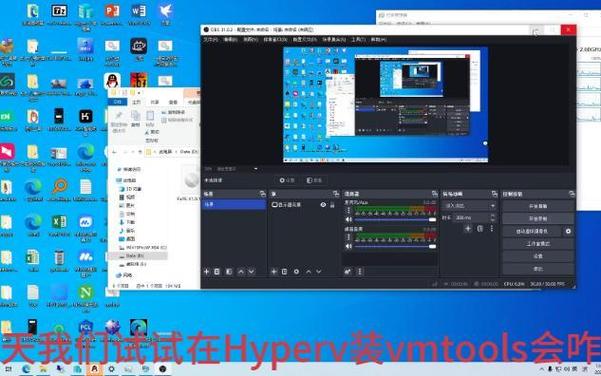Viewport: 601px width, 376px height.
Task: Pop out the Audio Mixer dock
Action: 434,194
